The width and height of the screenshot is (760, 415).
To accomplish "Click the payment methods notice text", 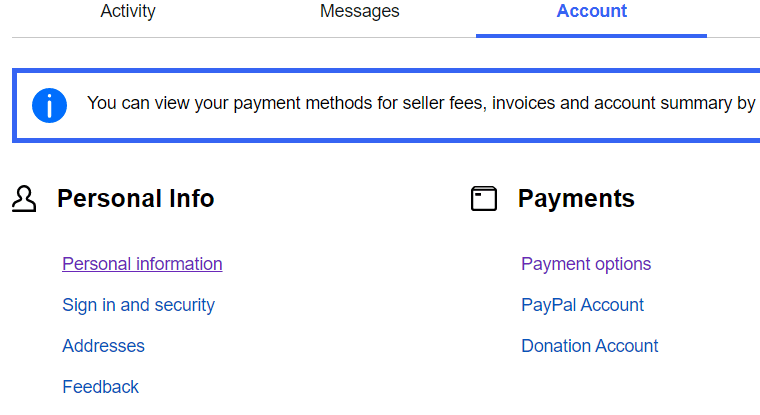I will pos(422,103).
